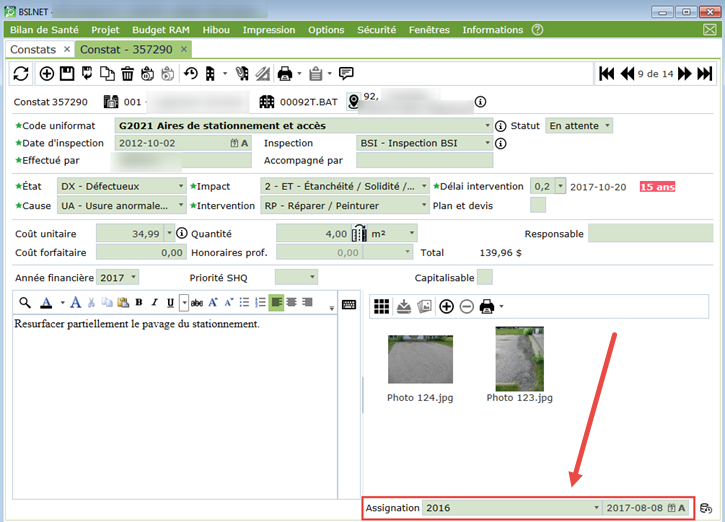This screenshot has width=725, height=522.
Task: Switch to the Constats tab
Action: [x=33, y=49]
